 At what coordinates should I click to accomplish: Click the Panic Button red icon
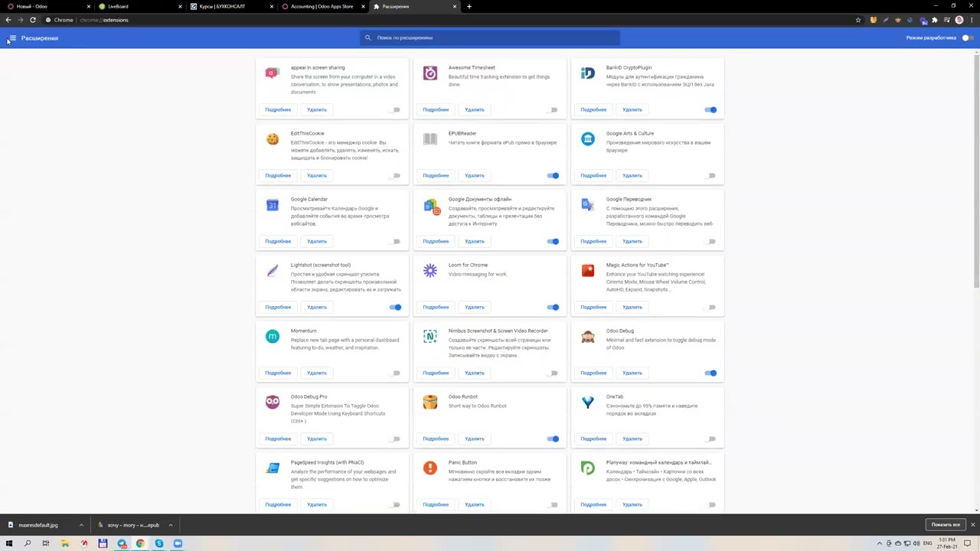click(430, 468)
